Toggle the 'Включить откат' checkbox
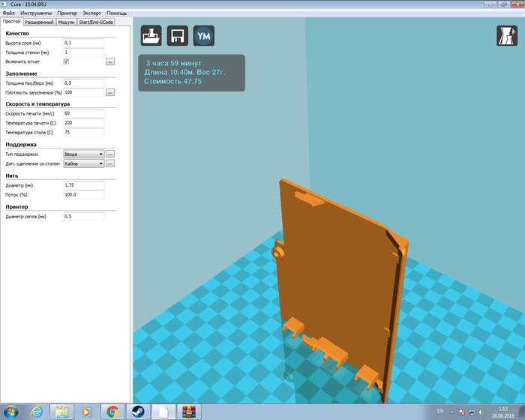The image size is (525, 420). [66, 61]
